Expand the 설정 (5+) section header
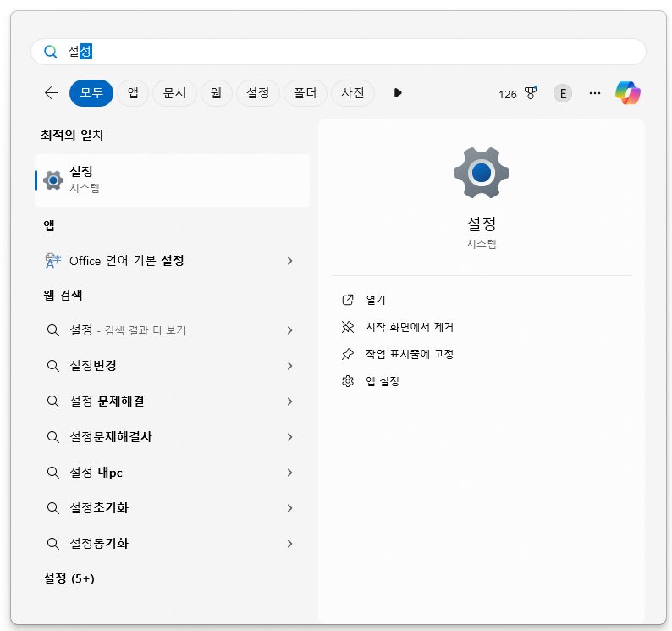Image resolution: width=672 pixels, height=631 pixels. [69, 578]
